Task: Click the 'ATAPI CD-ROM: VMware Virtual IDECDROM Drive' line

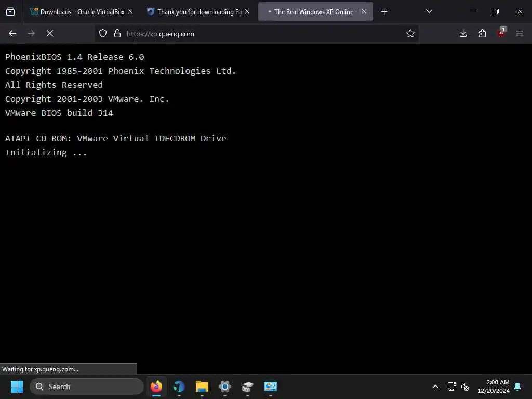Action: [116, 138]
